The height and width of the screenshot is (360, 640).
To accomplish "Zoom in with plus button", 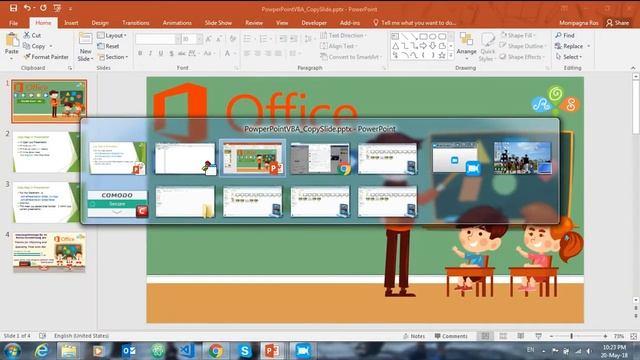I will pyautogui.click(x=605, y=336).
